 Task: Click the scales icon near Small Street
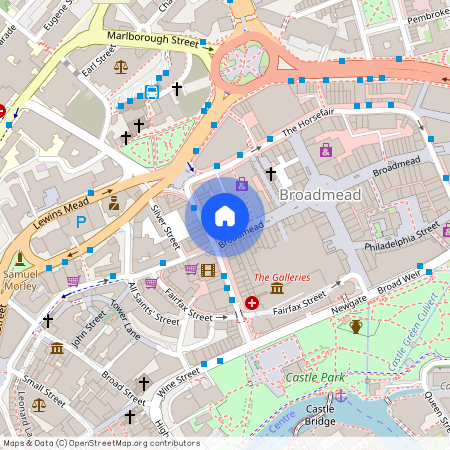tap(39, 405)
